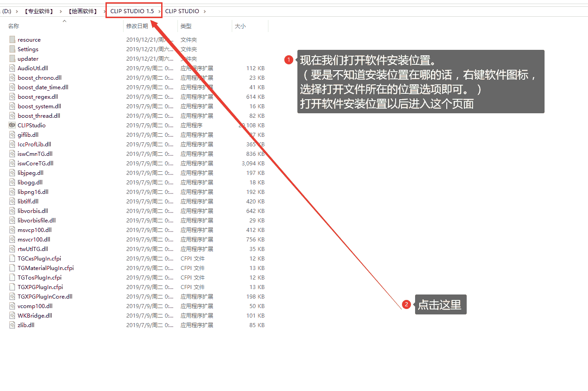Select the file name msvcr100.dll
The image size is (588, 391).
click(x=34, y=239)
